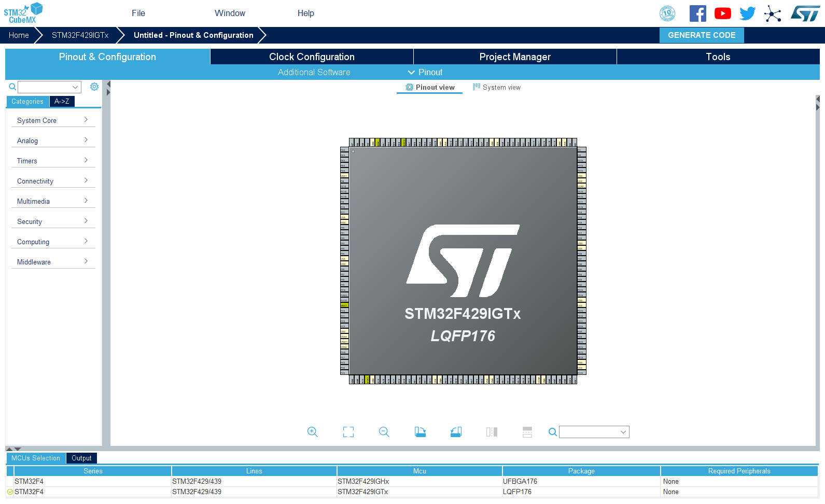Screen dimensions: 825x504
Task: Switch to the Pinout & Configuration tab
Action: pos(107,57)
